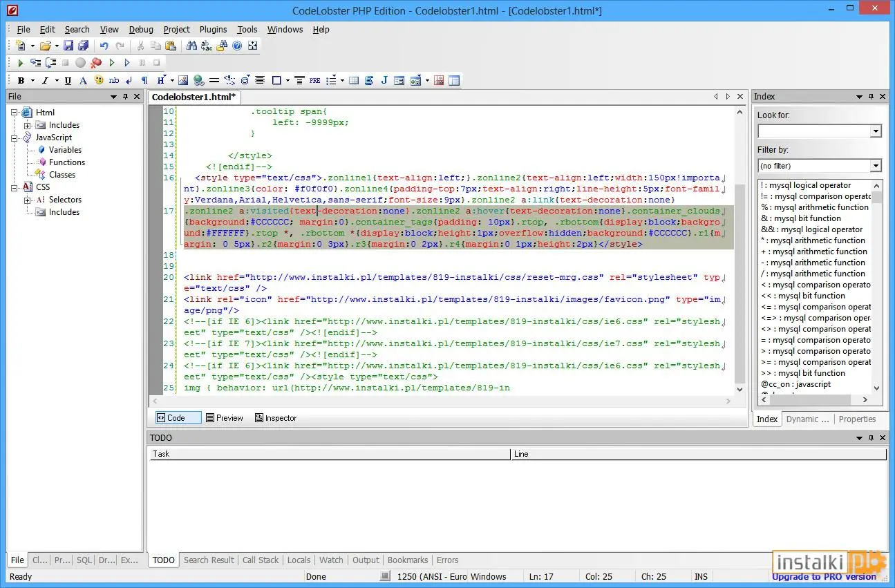895x588 pixels.
Task: Open the Call Stack tab
Action: [x=261, y=560]
